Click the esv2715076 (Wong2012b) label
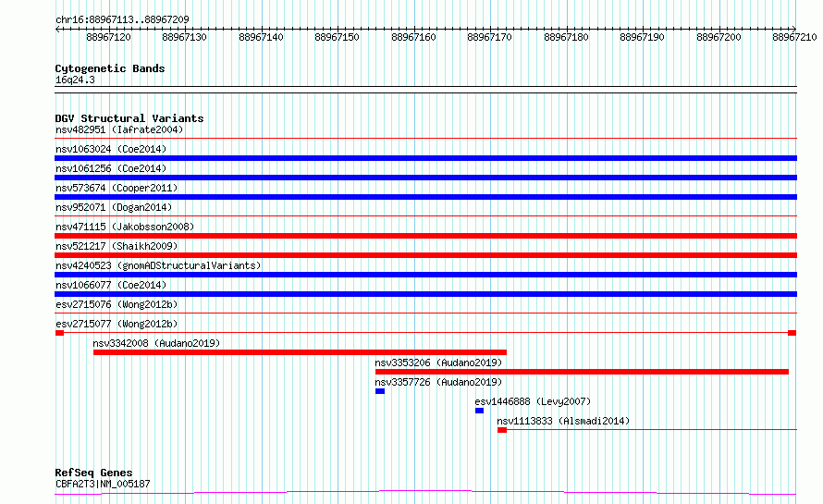823x504 pixels. (x=117, y=304)
